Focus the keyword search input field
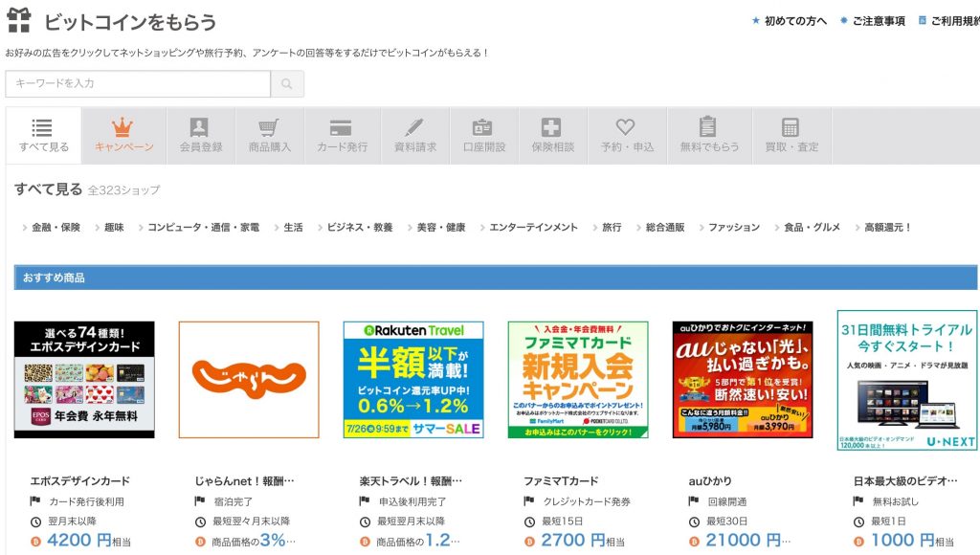980x555 pixels. tap(138, 84)
